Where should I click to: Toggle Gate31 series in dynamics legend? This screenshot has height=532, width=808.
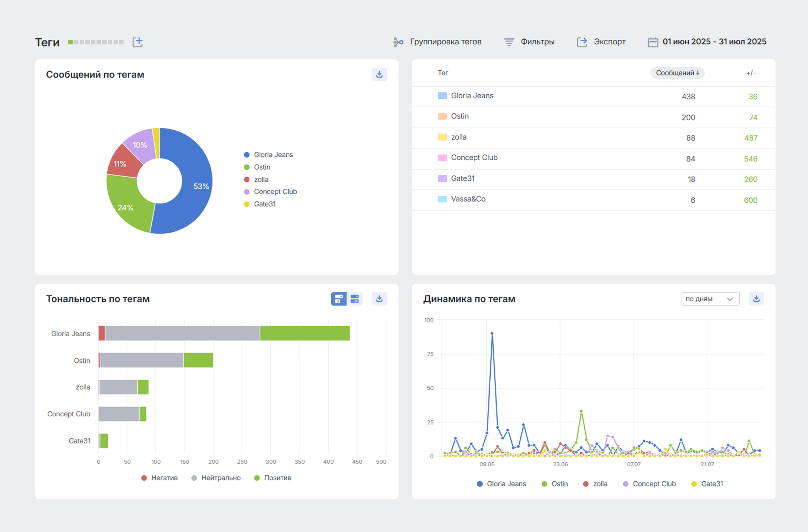pos(707,484)
